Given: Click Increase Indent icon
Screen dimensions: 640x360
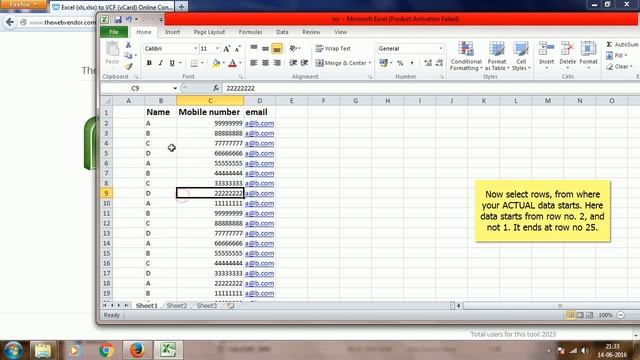Looking at the screenshot, I should click(x=304, y=63).
